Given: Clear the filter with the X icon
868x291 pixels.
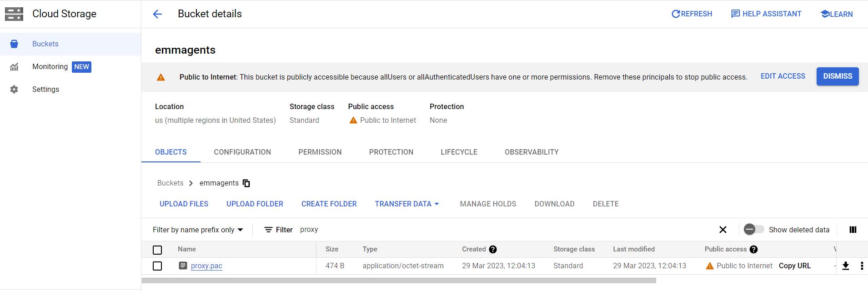Looking at the screenshot, I should click(723, 230).
